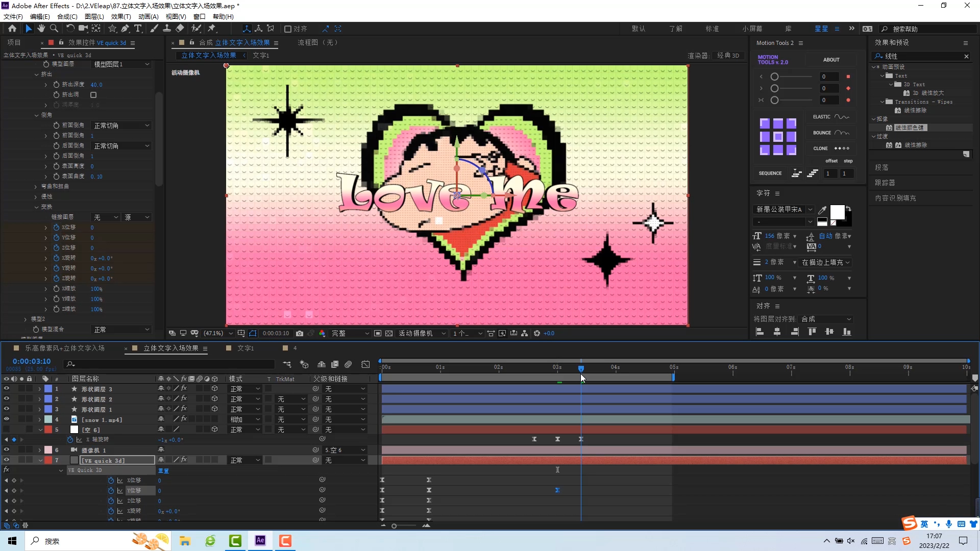Expand the 弯曲和扭曲 group
Screen dimensions: 980x551
tap(36, 187)
